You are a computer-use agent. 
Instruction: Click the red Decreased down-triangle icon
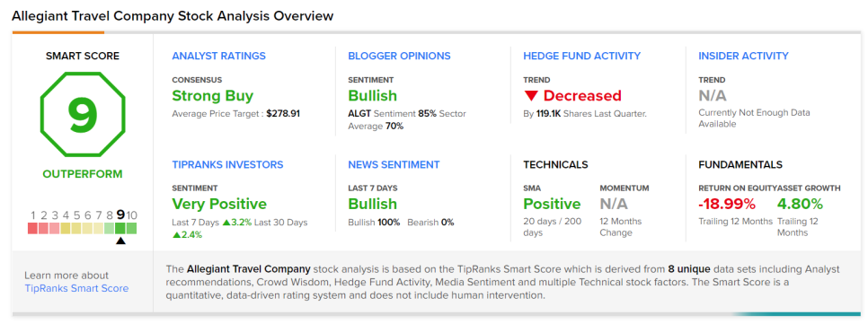[531, 96]
